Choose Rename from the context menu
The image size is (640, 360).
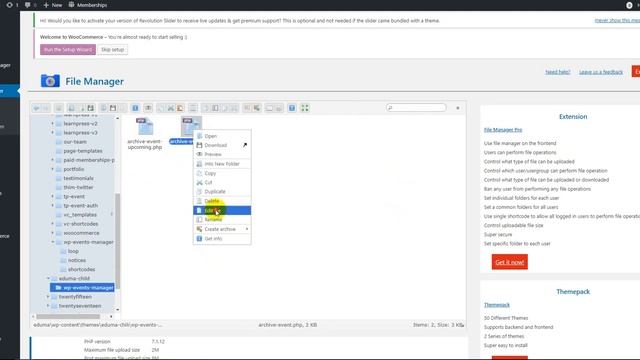pyautogui.click(x=222, y=220)
